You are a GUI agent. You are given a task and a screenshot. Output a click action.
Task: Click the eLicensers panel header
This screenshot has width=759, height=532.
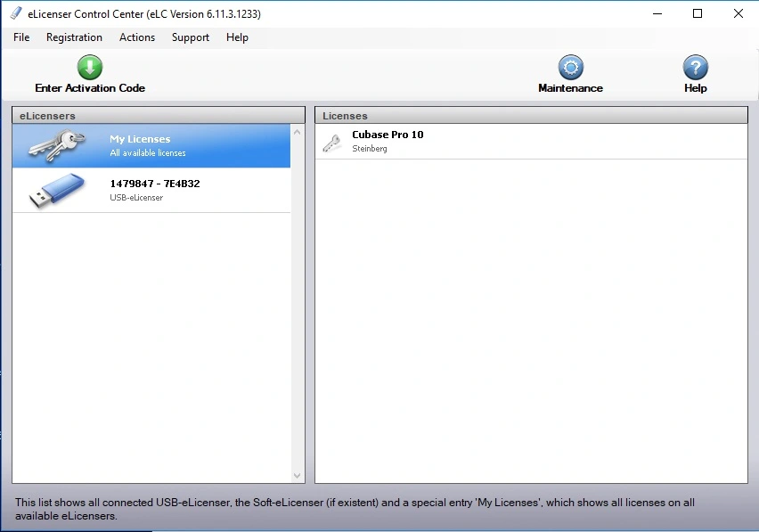(x=158, y=116)
